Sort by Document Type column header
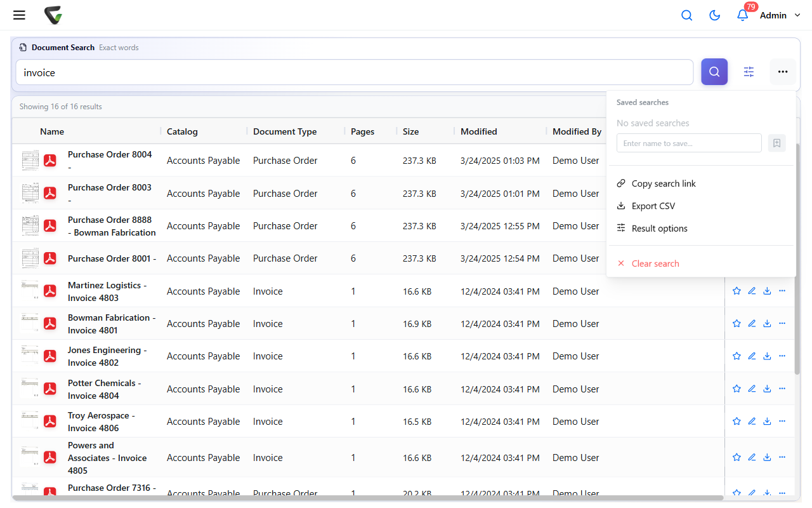 pyautogui.click(x=285, y=131)
